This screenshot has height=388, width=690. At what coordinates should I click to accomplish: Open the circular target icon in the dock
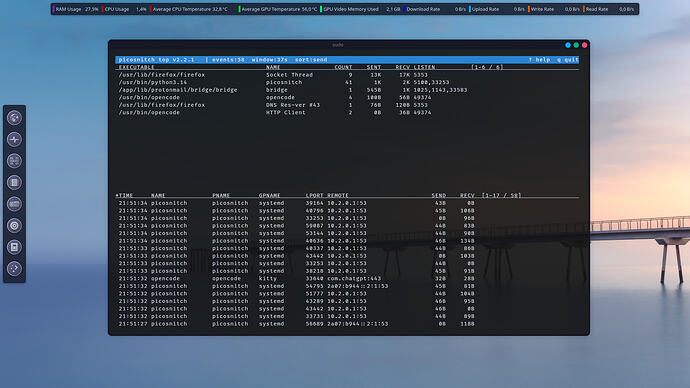click(14, 226)
